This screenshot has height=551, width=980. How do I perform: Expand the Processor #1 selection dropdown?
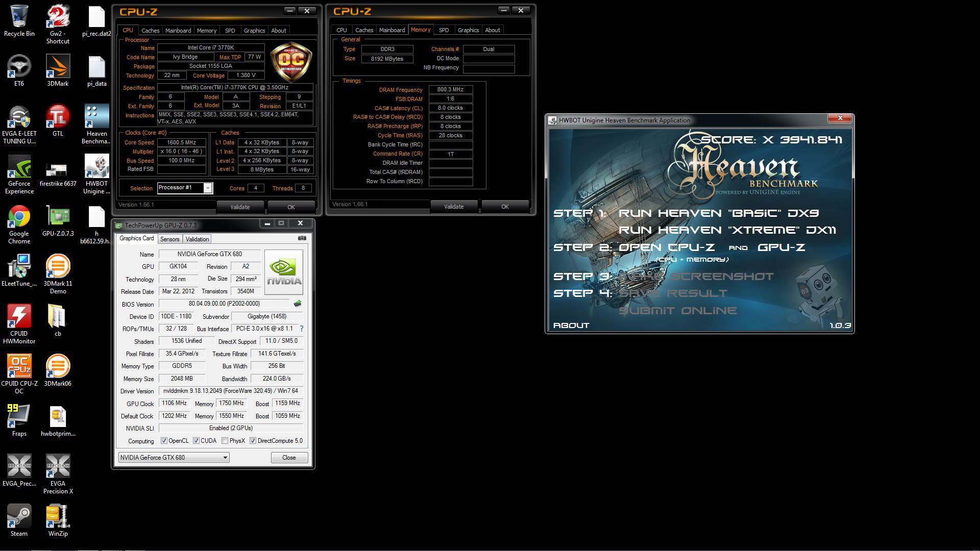[207, 188]
